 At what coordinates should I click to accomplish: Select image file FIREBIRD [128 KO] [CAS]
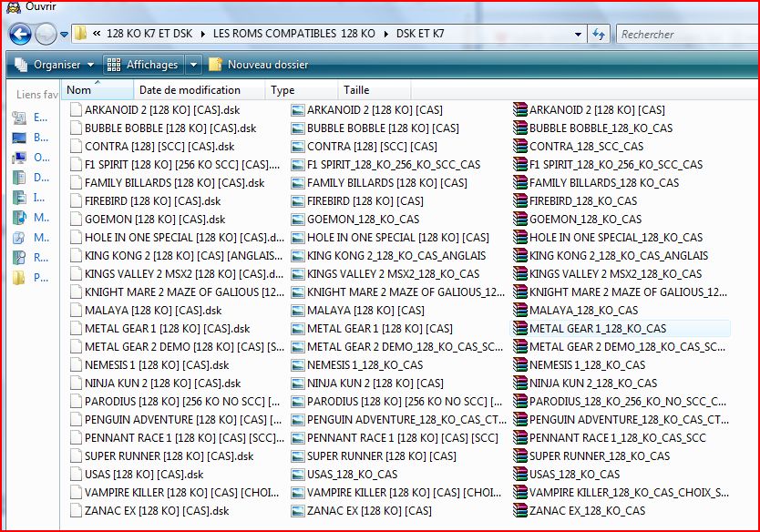pos(358,201)
